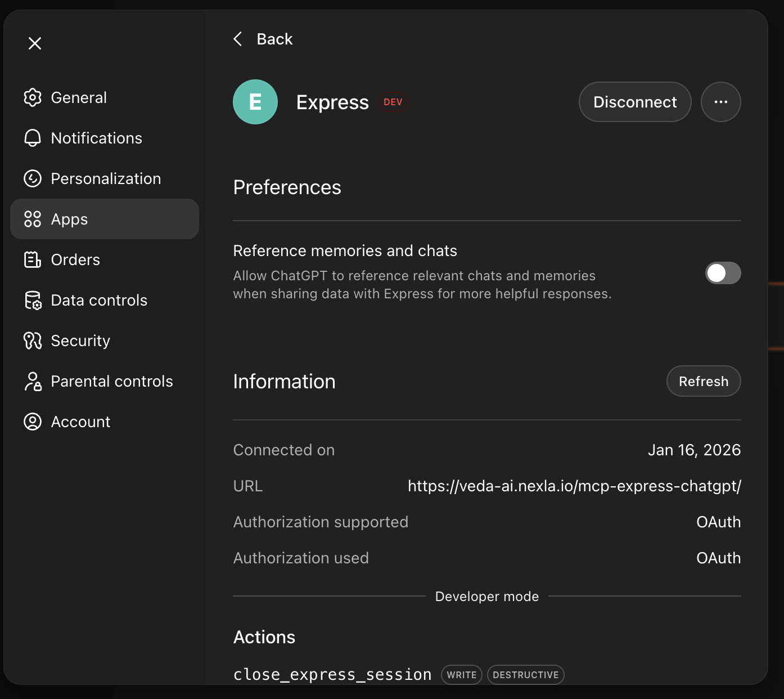Enable Reference memories and chats toggle
Screen dimensions: 784x699
[x=723, y=273]
